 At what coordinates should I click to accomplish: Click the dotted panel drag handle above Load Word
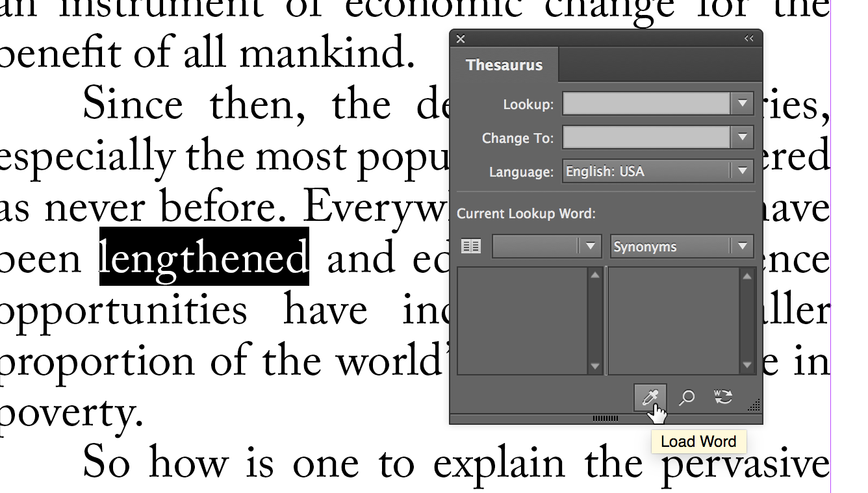click(x=607, y=420)
